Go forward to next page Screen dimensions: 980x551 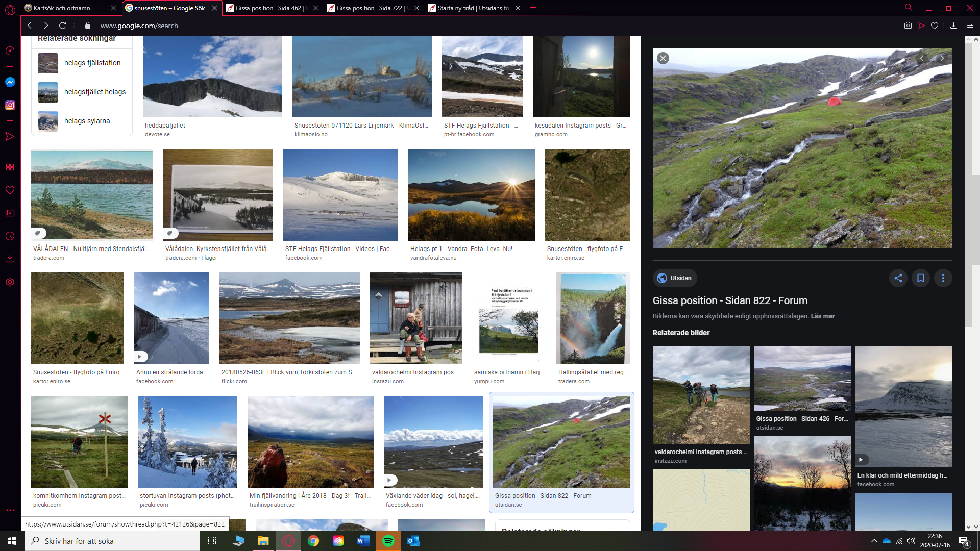tap(46, 26)
